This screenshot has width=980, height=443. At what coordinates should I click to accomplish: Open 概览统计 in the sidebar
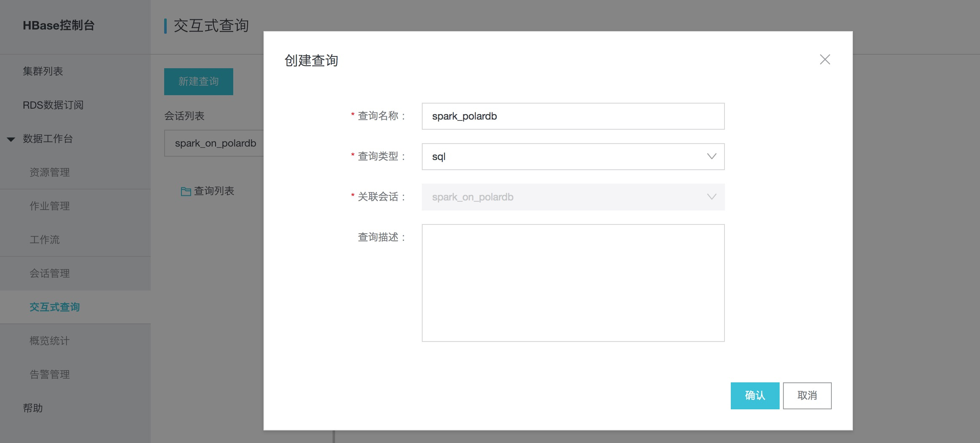49,341
